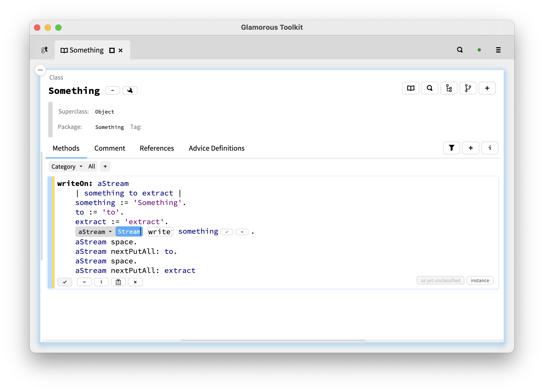Screen dimensions: 544x392
Task: Click the Object superclass name
Action: pos(105,112)
